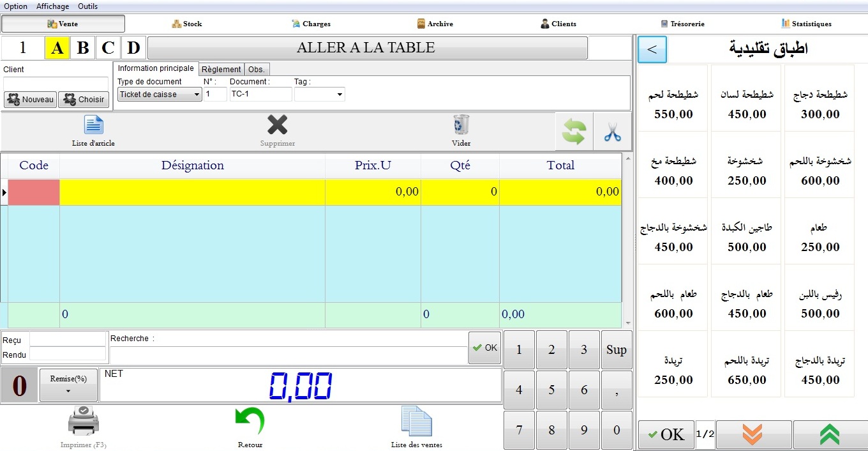Open Liste des ventes icon
The image size is (868, 451).
[416, 422]
